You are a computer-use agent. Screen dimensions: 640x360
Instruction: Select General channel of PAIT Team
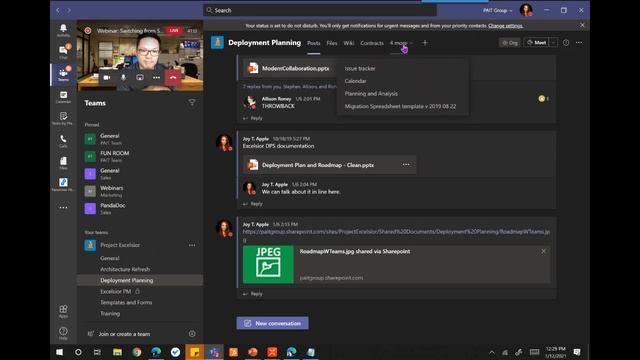(110, 139)
